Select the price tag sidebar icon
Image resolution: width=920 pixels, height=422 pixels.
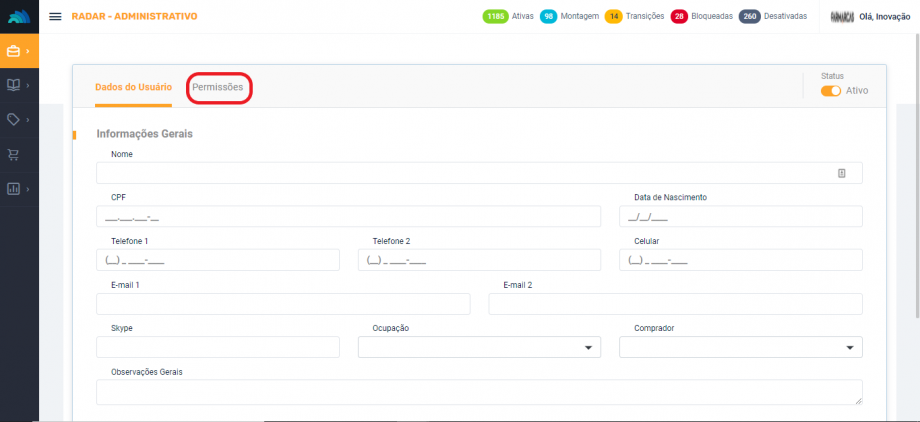14,119
